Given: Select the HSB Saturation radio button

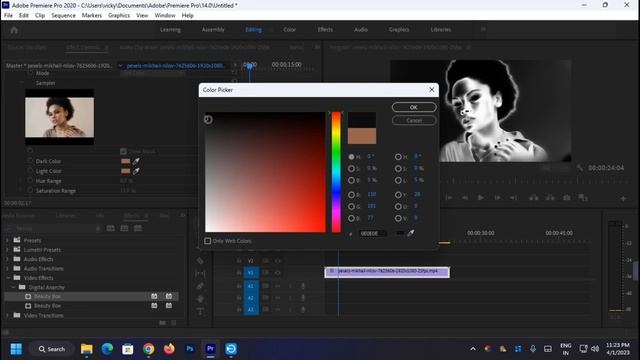Looking at the screenshot, I should [x=351, y=168].
